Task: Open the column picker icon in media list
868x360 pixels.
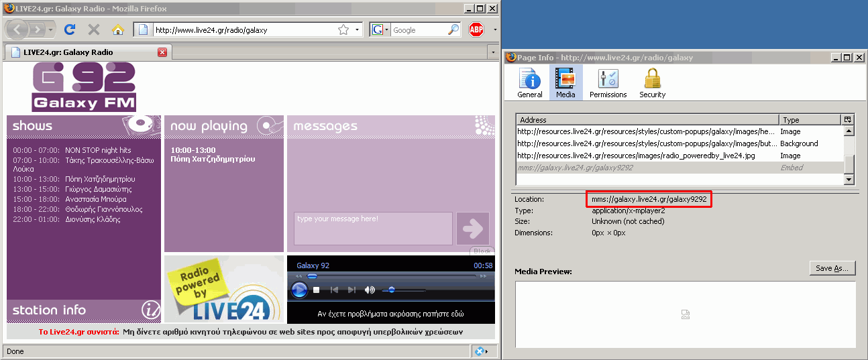Action: (848, 120)
